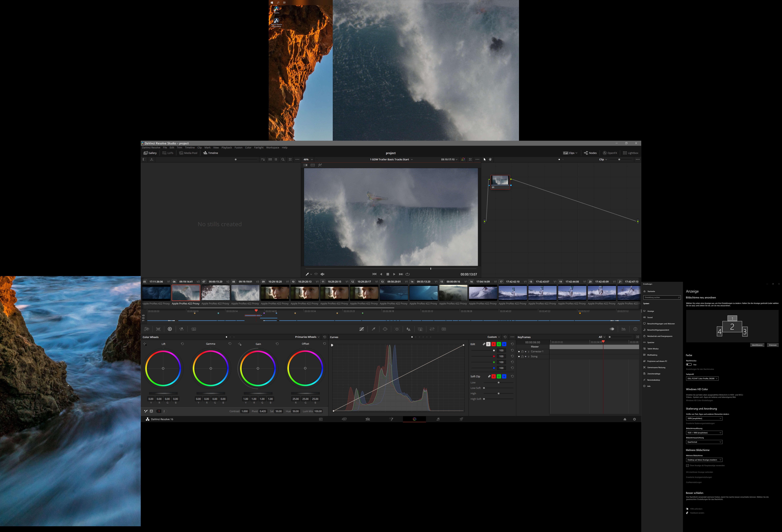Toggle loop playback in viewer

(408, 274)
